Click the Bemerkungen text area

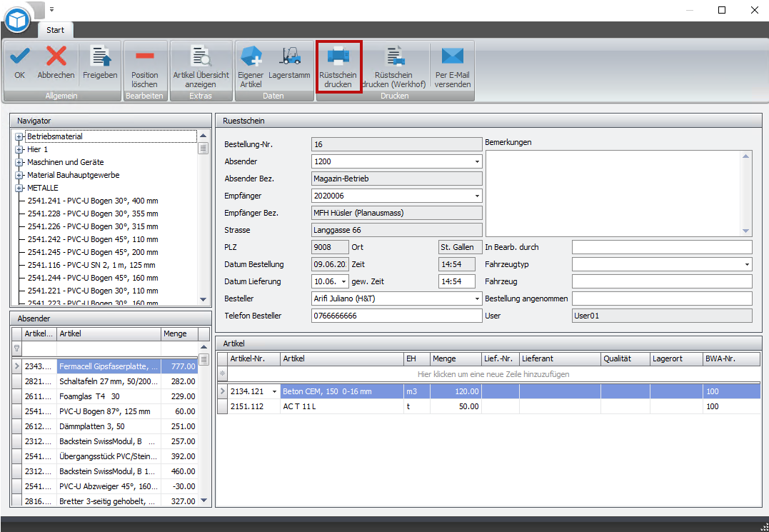click(615, 194)
